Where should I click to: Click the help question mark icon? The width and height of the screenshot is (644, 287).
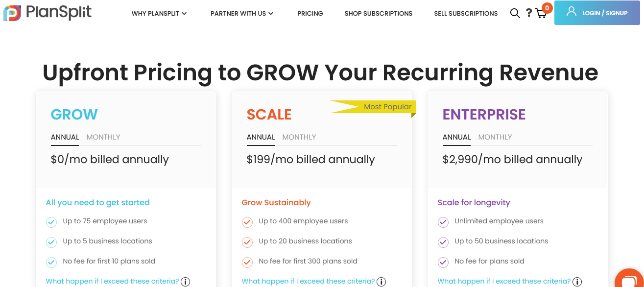click(529, 13)
